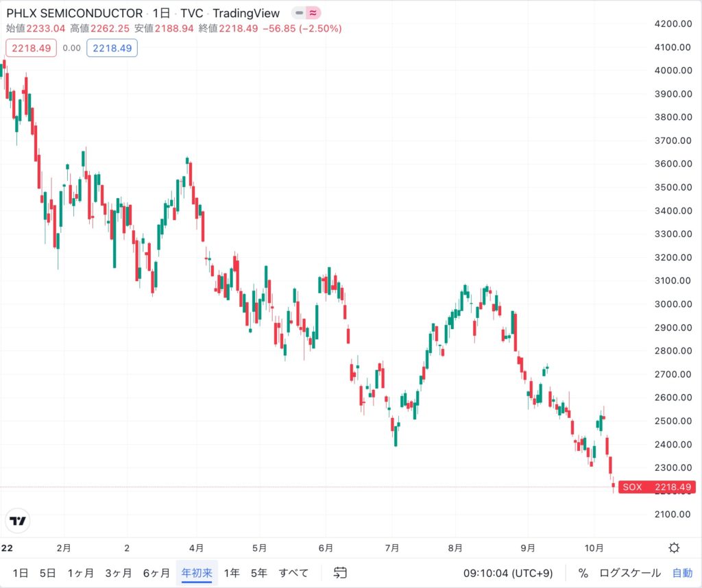This screenshot has height=588, width=702.
Task: Click the red 2218.49 sell price button
Action: click(31, 48)
